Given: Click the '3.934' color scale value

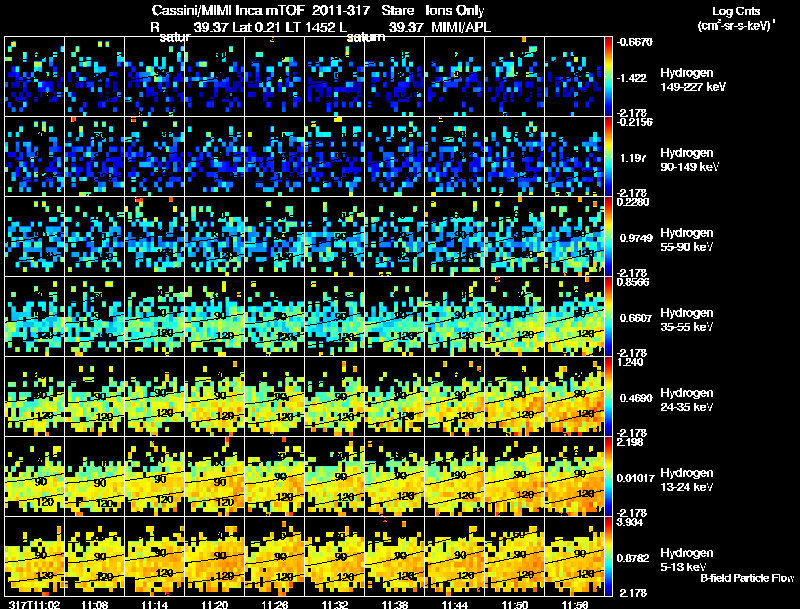Looking at the screenshot, I should [x=630, y=522].
